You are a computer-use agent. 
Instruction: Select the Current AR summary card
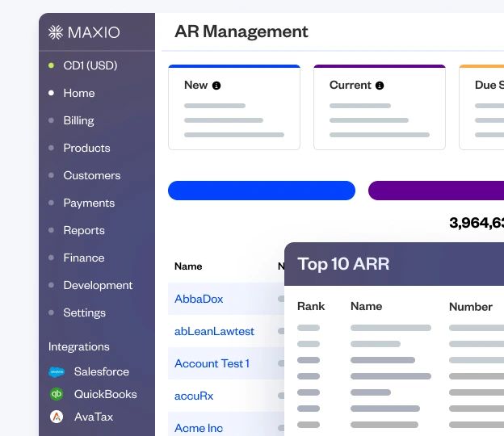(x=380, y=107)
